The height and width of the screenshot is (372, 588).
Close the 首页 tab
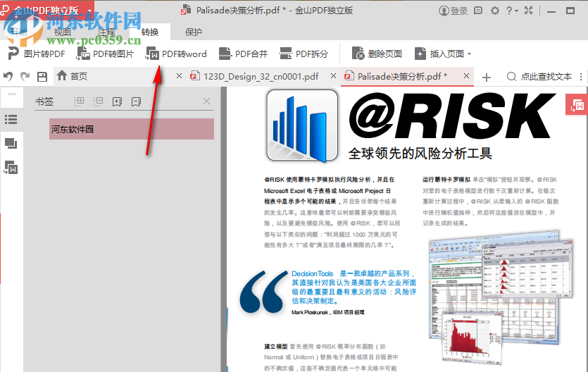pos(180,76)
